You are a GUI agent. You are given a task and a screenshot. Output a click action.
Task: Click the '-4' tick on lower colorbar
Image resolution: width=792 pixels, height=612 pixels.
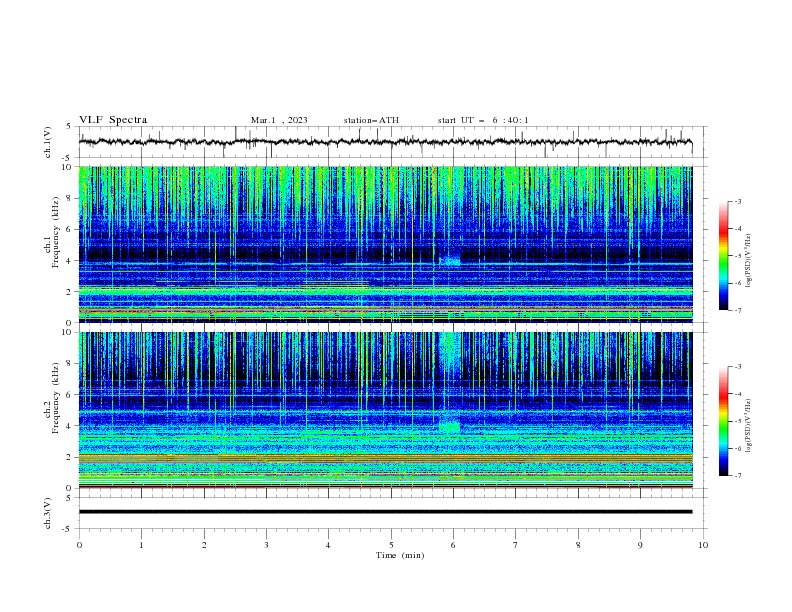738,394
